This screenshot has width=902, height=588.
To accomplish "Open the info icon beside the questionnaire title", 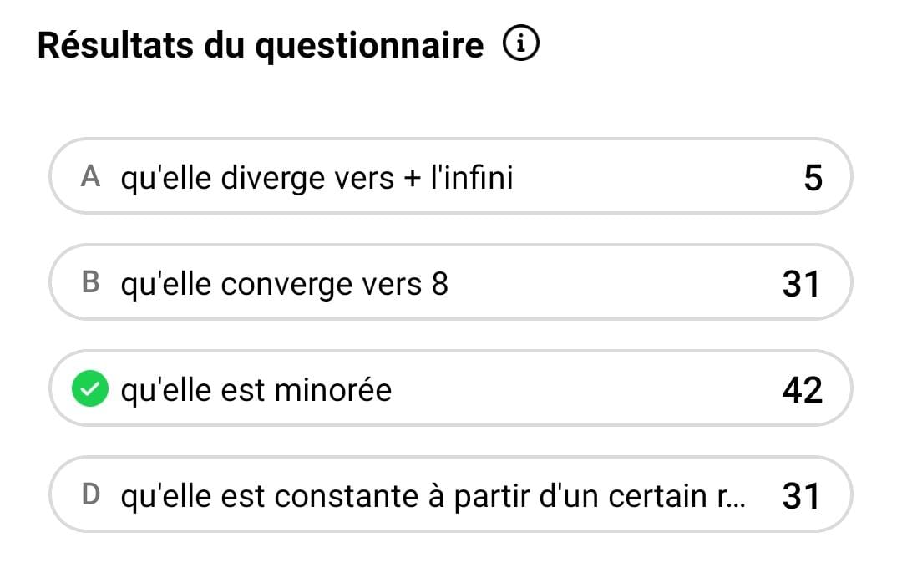I will (520, 43).
